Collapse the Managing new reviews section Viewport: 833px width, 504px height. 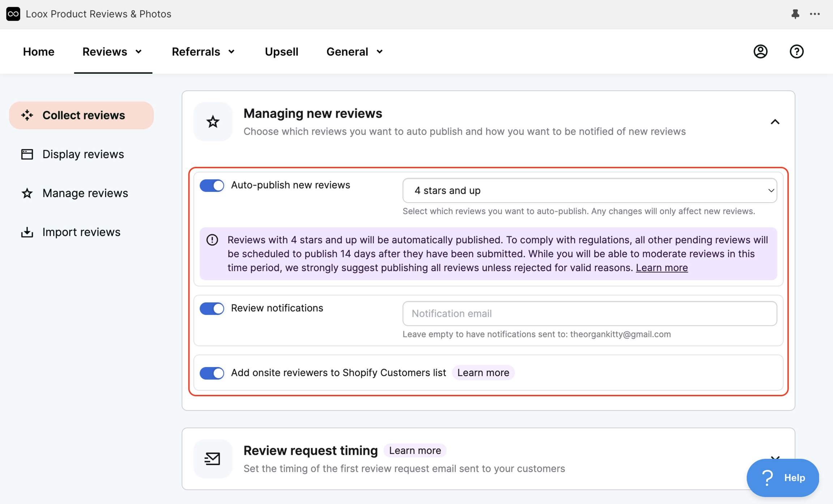(774, 122)
